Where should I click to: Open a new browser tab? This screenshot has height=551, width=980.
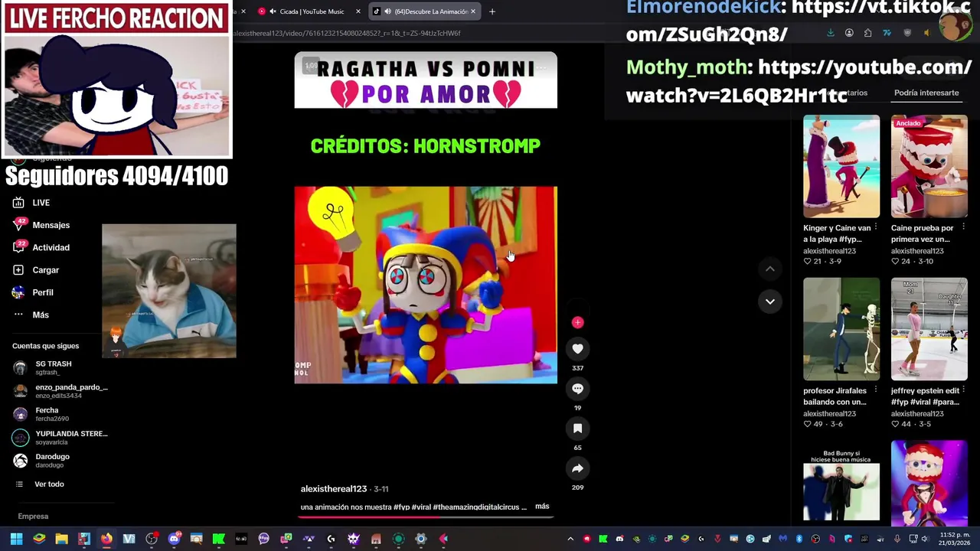point(492,11)
